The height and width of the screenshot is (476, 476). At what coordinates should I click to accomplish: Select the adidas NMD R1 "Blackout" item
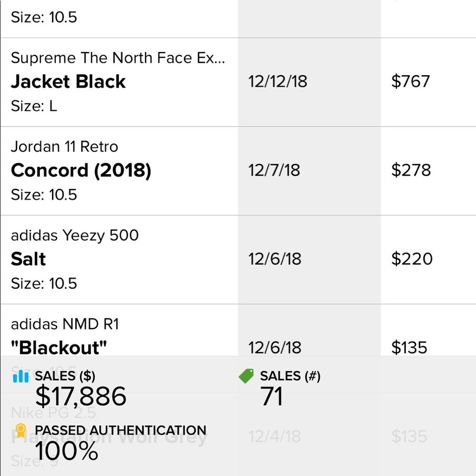pyautogui.click(x=59, y=347)
